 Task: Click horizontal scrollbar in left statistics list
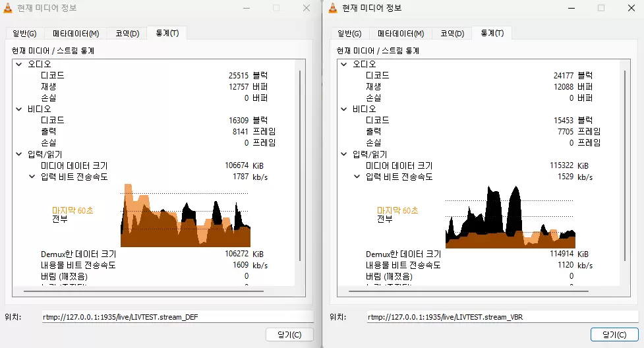pos(144,291)
